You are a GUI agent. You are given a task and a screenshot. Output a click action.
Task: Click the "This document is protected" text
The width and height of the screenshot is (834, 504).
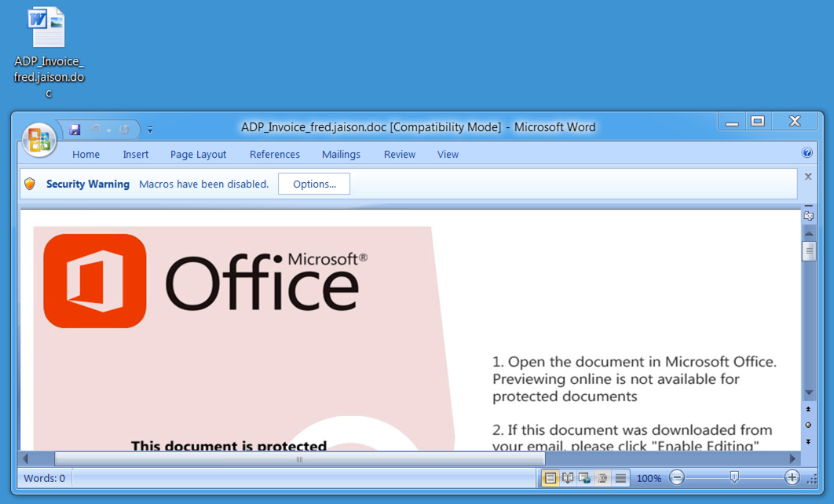[x=229, y=446]
